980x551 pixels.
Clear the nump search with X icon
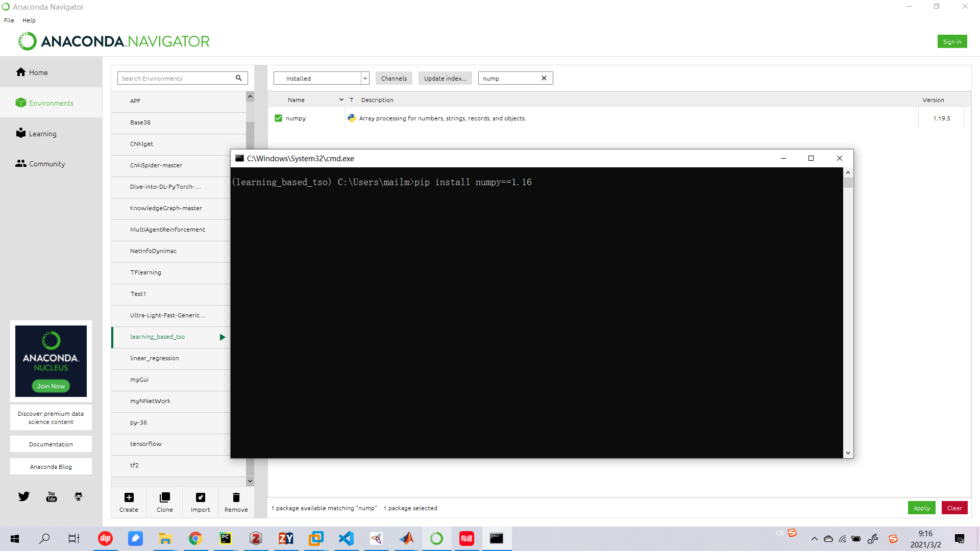click(544, 78)
